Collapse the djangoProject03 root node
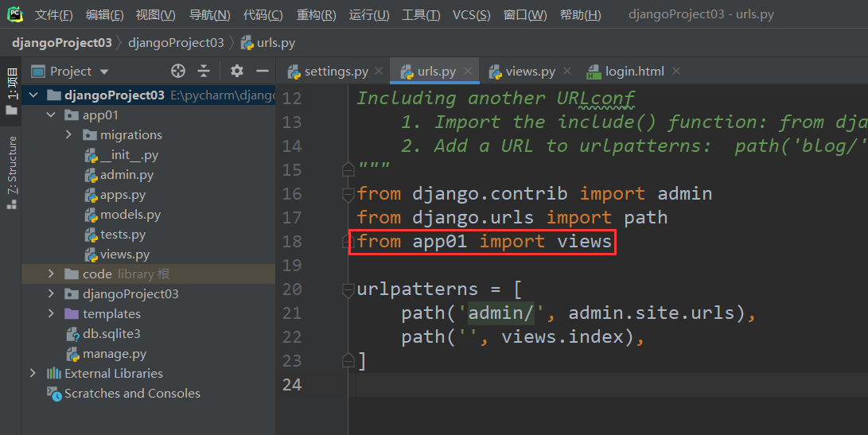Screen dimensions: 868x435 point(33,95)
